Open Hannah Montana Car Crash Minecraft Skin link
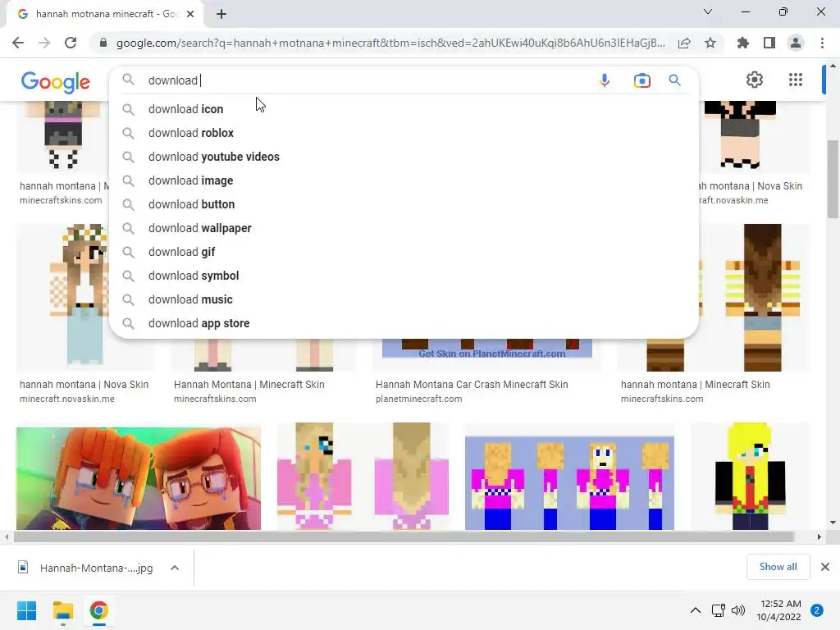 pyautogui.click(x=472, y=385)
